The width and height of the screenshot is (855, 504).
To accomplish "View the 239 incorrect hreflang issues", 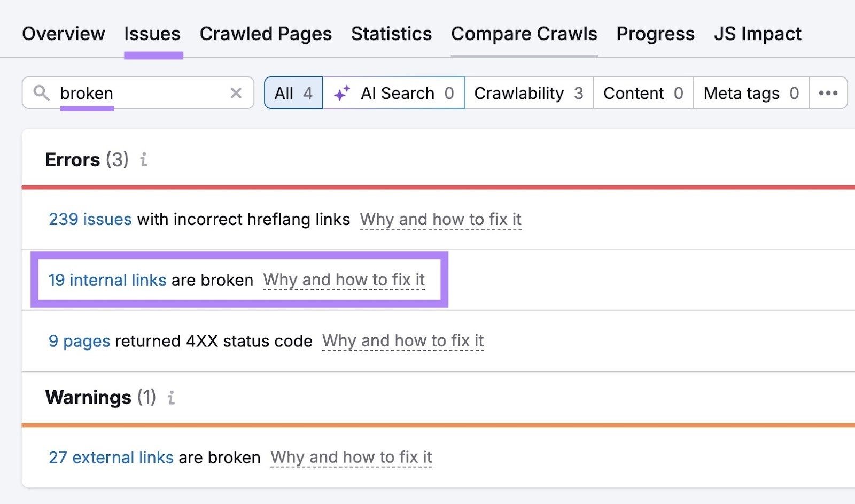I will click(90, 219).
